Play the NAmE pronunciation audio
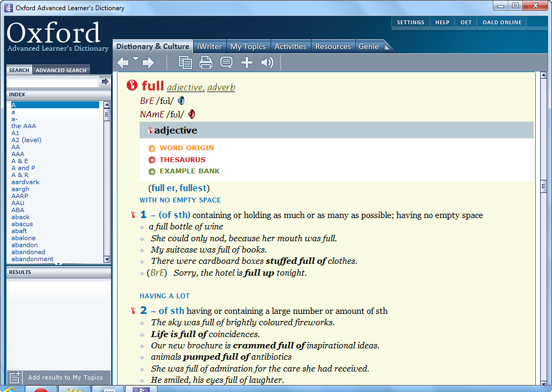Image resolution: width=552 pixels, height=392 pixels. tap(191, 114)
